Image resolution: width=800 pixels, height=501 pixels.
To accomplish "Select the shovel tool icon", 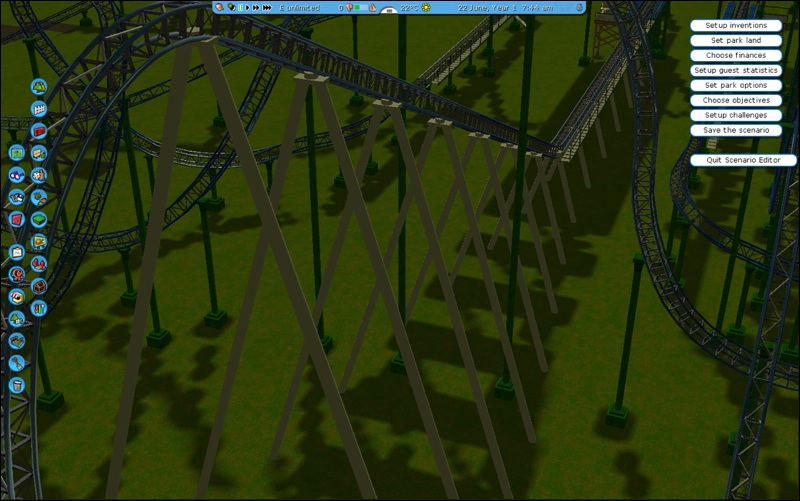I will (17, 363).
